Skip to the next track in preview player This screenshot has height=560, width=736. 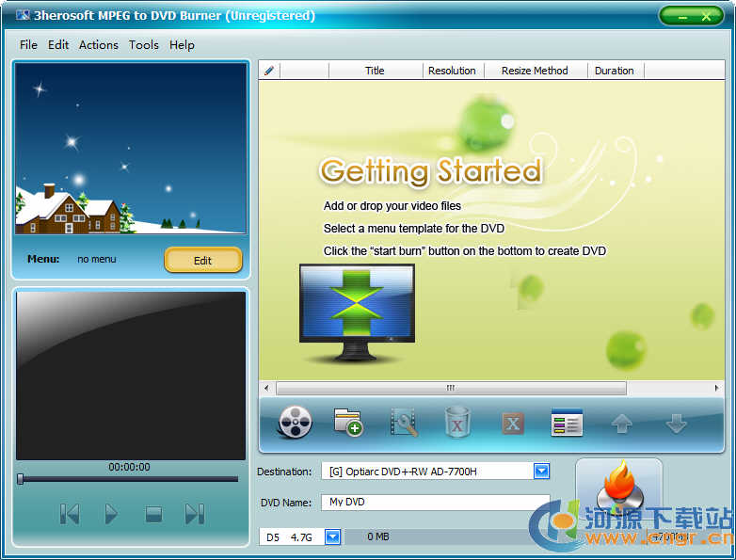pyautogui.click(x=195, y=514)
